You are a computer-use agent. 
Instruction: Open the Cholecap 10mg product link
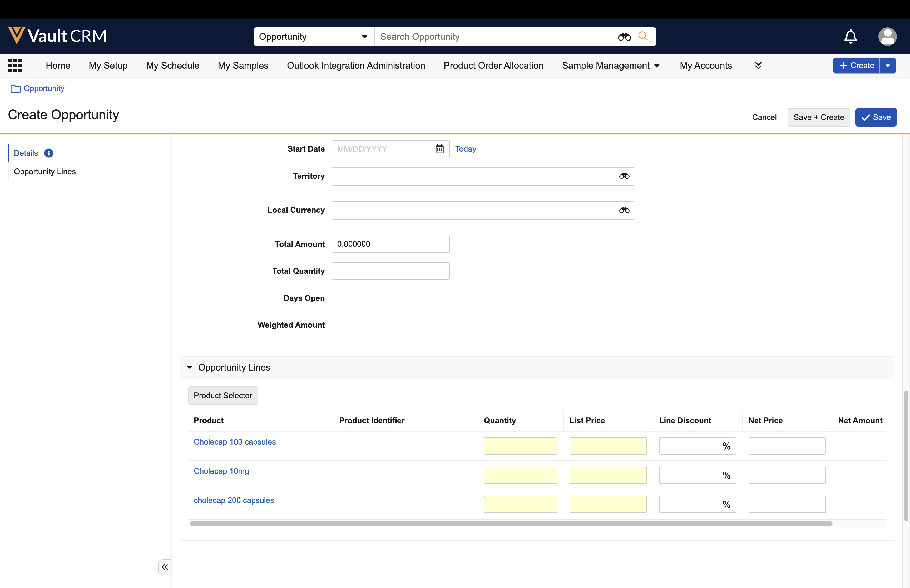tap(221, 471)
